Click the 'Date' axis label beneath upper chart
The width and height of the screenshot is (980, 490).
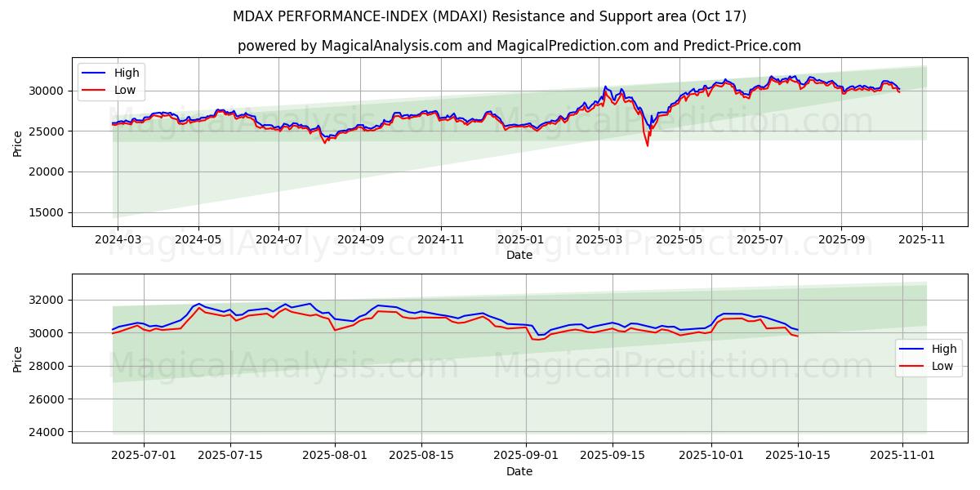coord(519,255)
